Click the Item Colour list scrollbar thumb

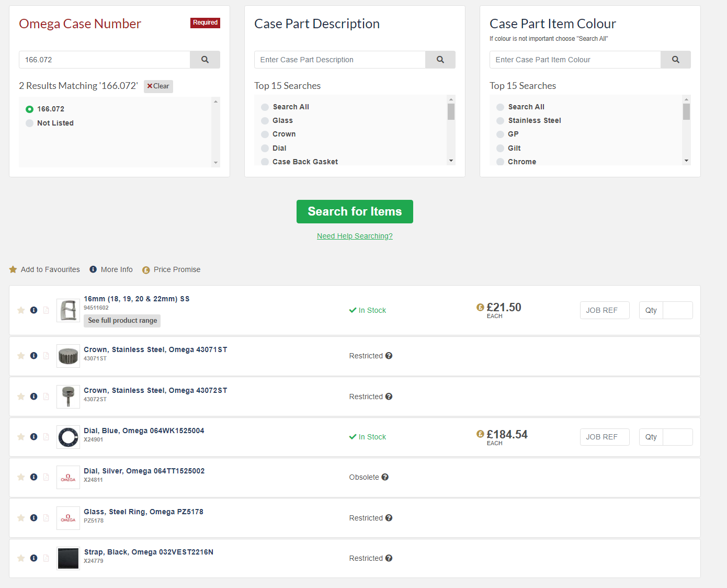[x=686, y=111]
